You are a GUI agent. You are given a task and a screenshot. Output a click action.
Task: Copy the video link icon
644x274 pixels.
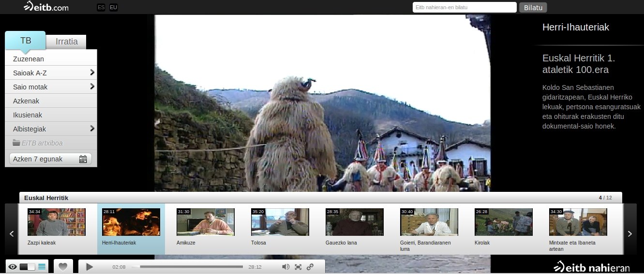point(310,267)
